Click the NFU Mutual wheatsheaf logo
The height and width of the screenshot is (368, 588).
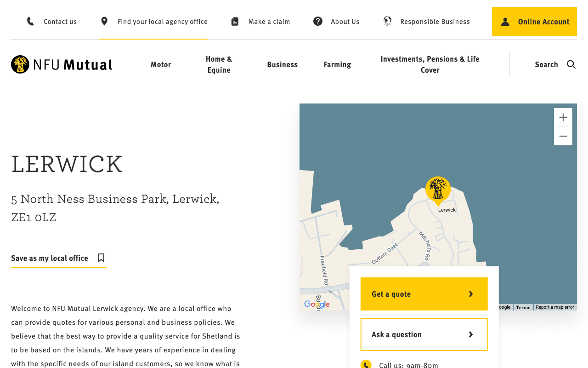pyautogui.click(x=20, y=64)
